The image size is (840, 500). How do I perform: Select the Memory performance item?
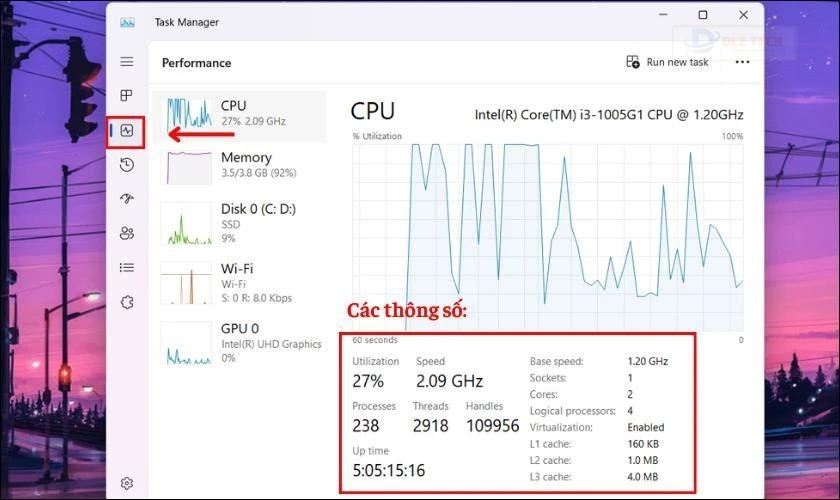[239, 166]
